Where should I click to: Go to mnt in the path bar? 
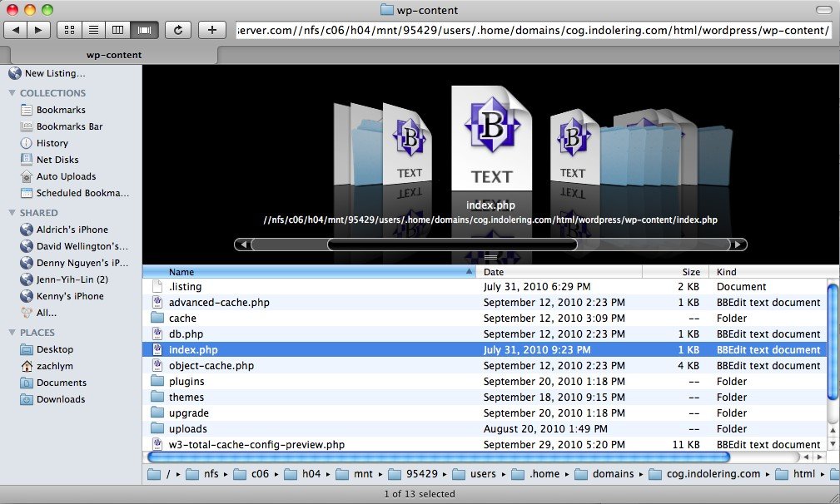355,474
